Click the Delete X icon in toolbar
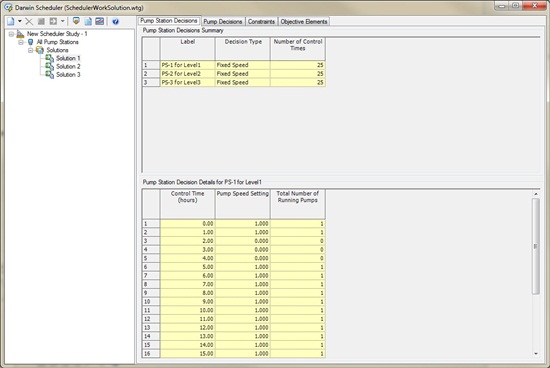The height and width of the screenshot is (368, 550). (29, 21)
